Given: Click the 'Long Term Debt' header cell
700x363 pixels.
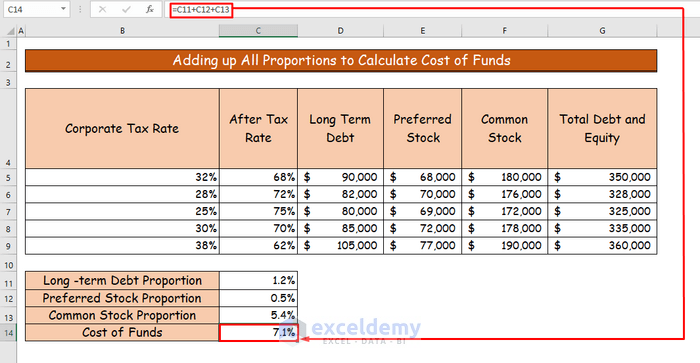Looking at the screenshot, I should (x=340, y=129).
